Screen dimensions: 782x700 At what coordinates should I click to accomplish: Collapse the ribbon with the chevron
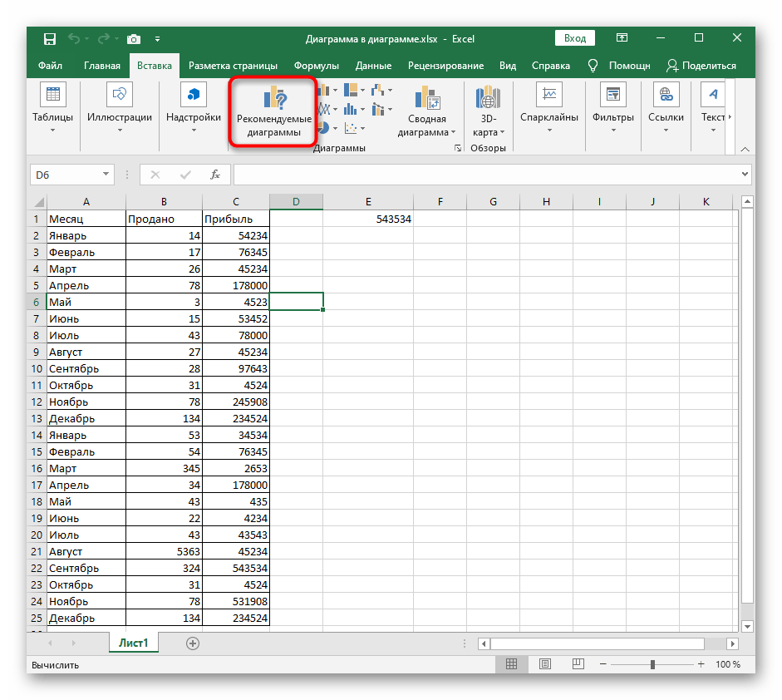(745, 149)
